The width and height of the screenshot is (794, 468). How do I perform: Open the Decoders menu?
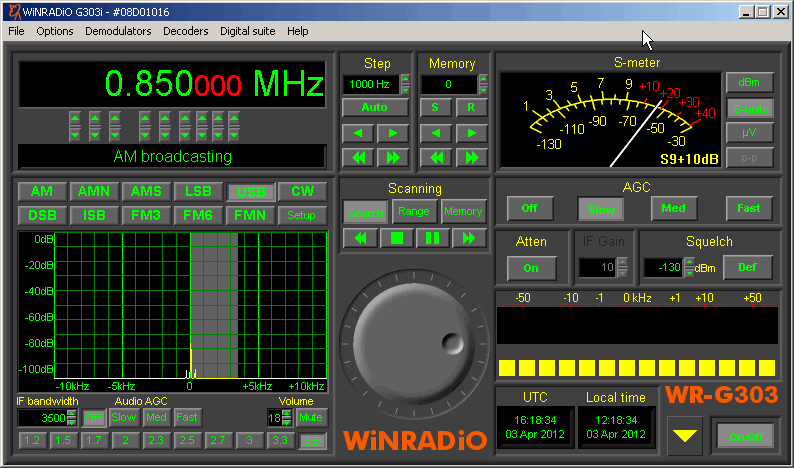click(x=185, y=31)
